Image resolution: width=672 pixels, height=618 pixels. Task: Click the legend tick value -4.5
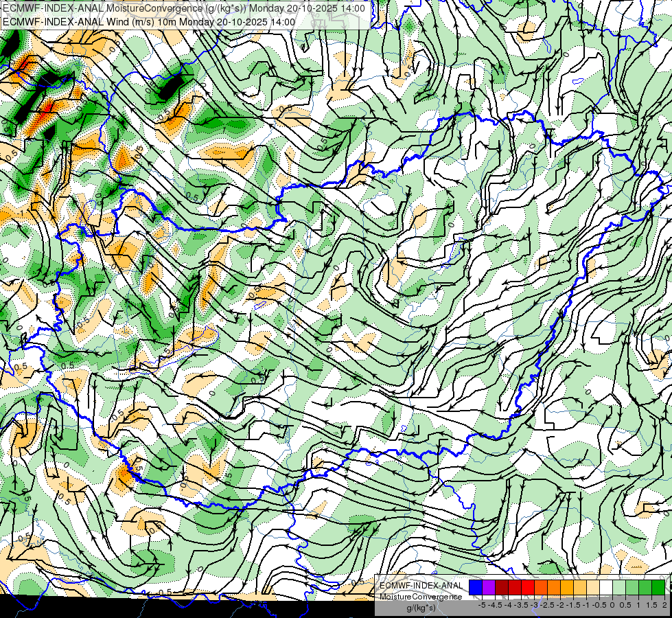coord(495,605)
